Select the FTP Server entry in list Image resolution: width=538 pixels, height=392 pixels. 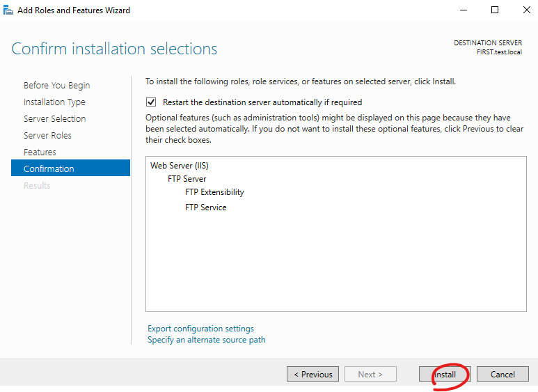187,179
